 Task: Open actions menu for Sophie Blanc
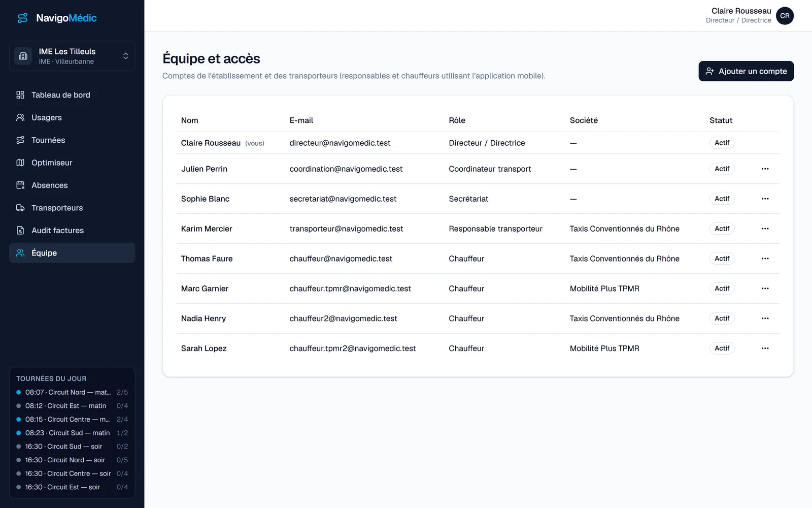(x=765, y=199)
